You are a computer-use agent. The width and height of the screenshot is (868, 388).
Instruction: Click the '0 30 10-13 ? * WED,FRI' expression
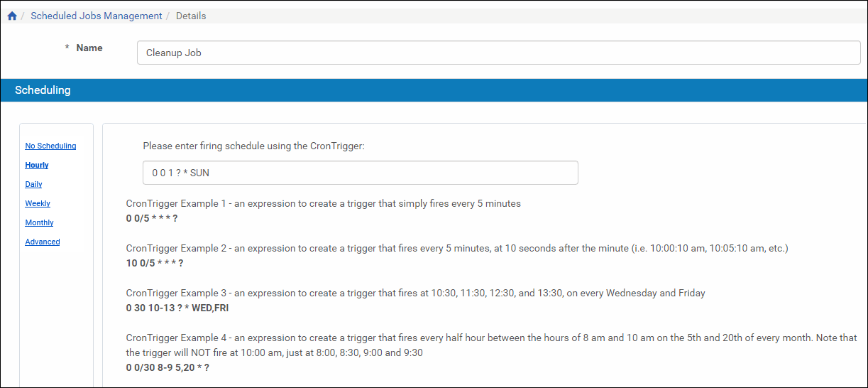[177, 308]
